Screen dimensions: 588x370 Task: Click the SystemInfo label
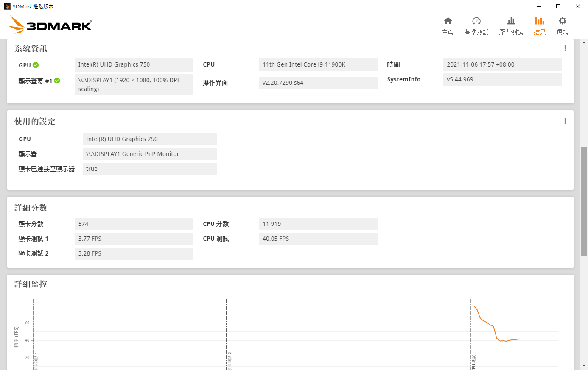click(x=404, y=79)
